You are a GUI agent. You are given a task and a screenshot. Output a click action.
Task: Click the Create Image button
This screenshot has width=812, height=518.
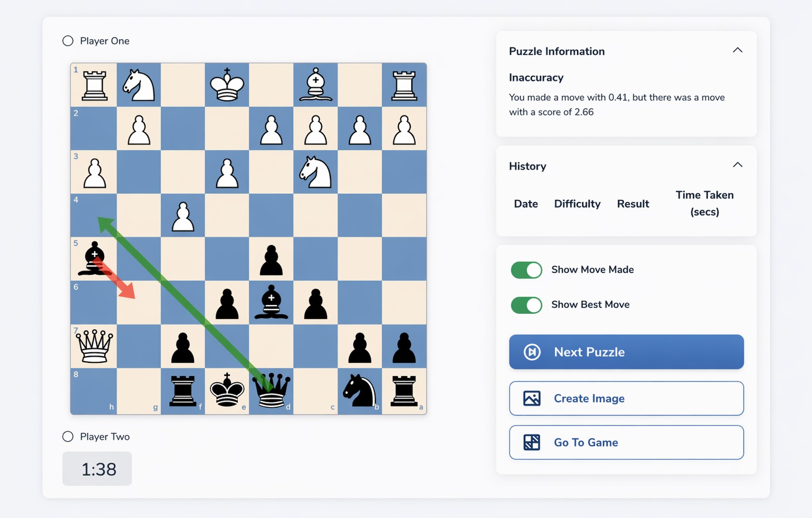click(626, 399)
